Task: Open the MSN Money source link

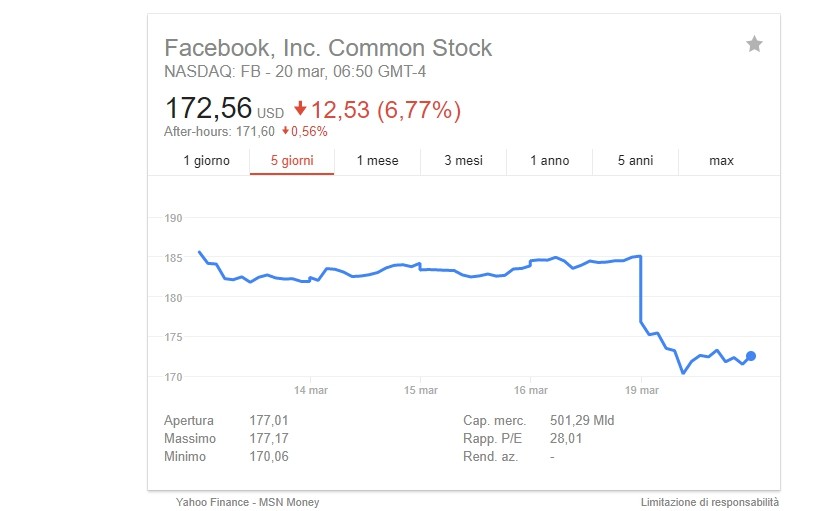Action: [x=288, y=502]
